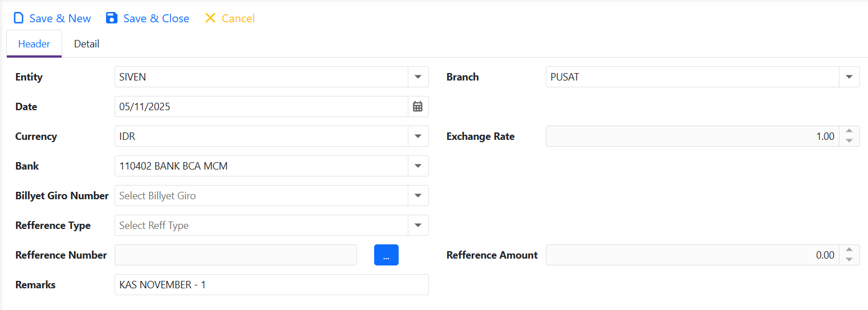Click the Entity label
The image size is (868, 310).
pos(29,77)
